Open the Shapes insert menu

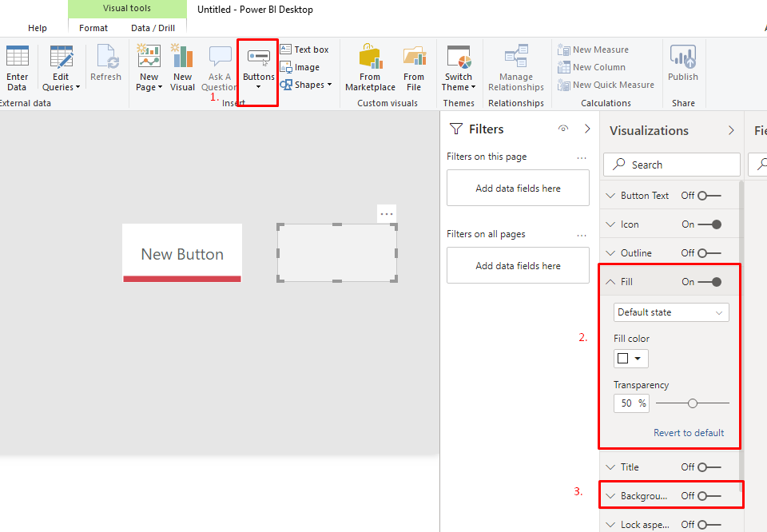click(306, 85)
